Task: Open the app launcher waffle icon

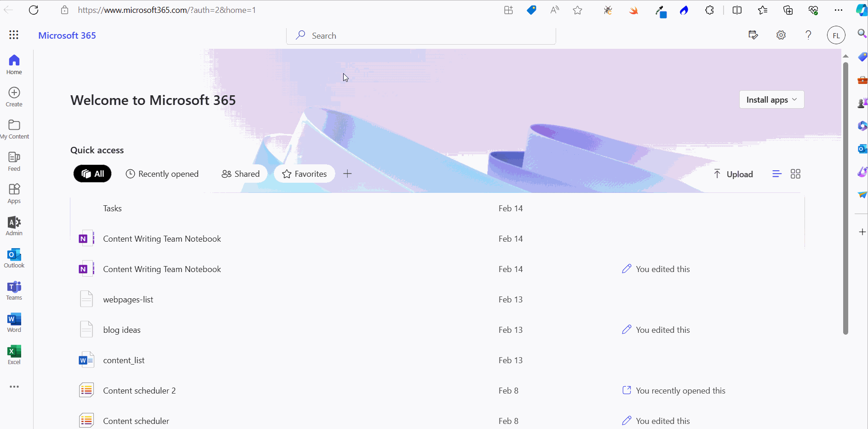Action: coord(14,35)
